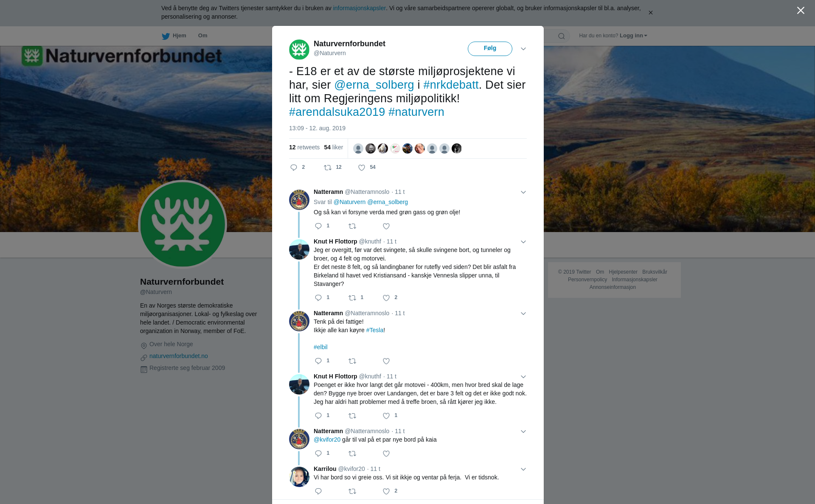Open Logg inn dropdown
815x504 pixels.
tap(633, 36)
